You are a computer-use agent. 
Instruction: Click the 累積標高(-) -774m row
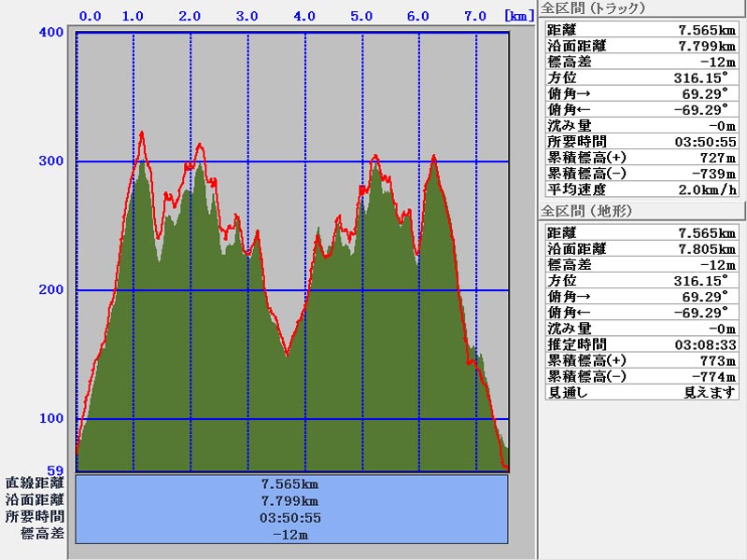point(641,376)
